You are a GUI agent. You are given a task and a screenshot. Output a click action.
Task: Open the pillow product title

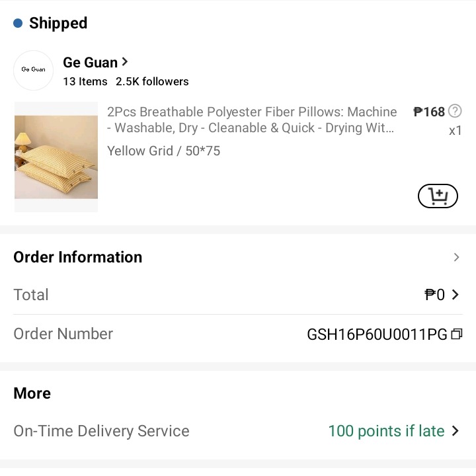(x=252, y=120)
